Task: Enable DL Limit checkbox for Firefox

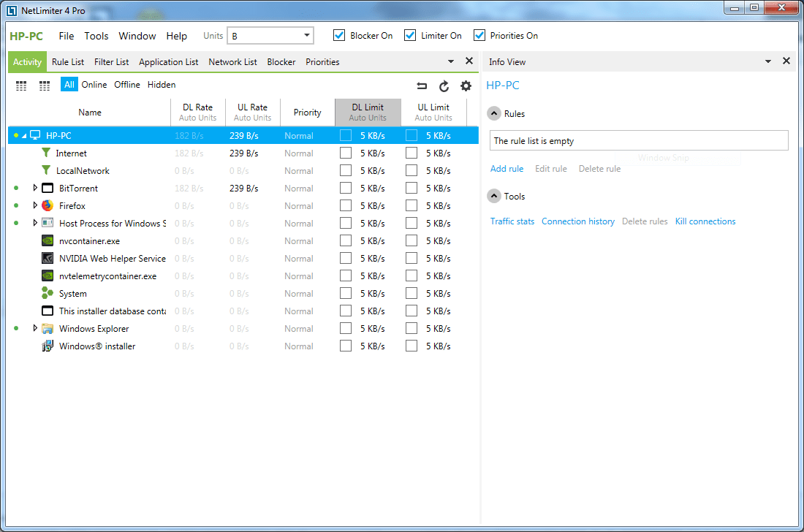Action: (x=346, y=205)
